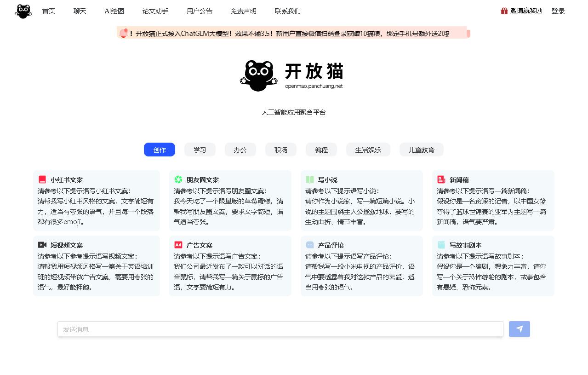Click the 登录 link
The image size is (588, 375).
pos(558,11)
